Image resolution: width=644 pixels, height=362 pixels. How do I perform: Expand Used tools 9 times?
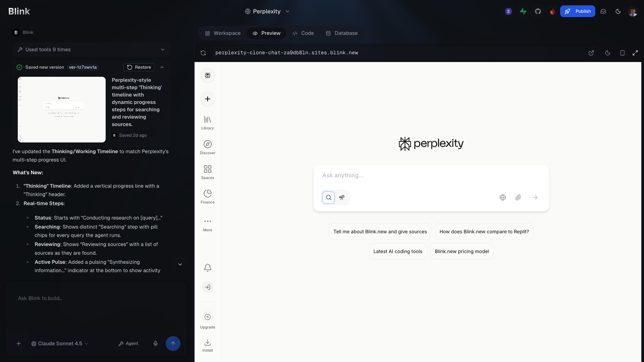pos(91,50)
